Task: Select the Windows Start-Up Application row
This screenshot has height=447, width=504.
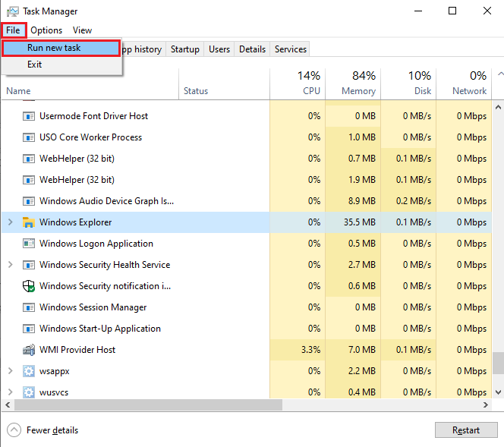Action: coord(247,329)
